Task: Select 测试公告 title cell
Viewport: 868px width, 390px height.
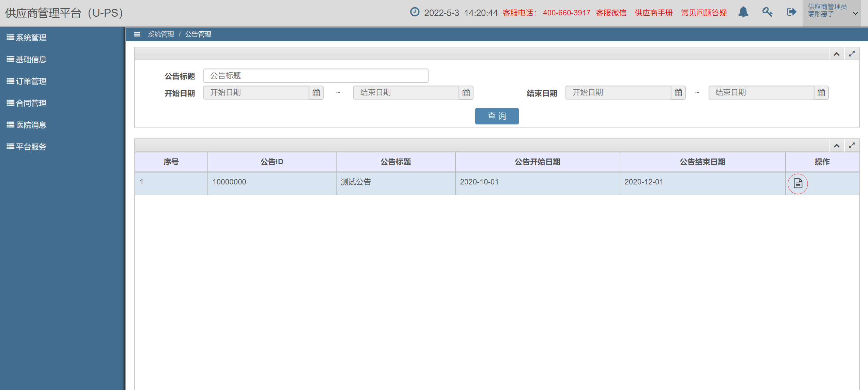Action: pyautogui.click(x=396, y=183)
